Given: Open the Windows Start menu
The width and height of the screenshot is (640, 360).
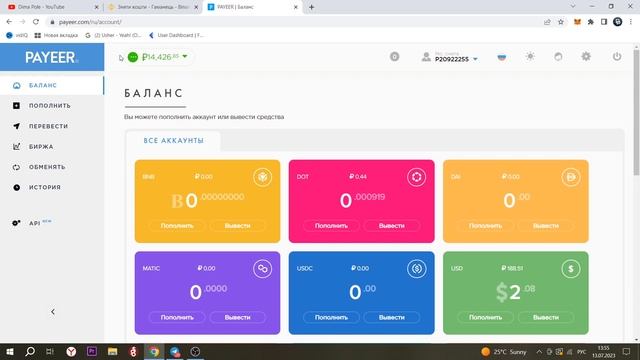Looking at the screenshot, I should (10, 351).
